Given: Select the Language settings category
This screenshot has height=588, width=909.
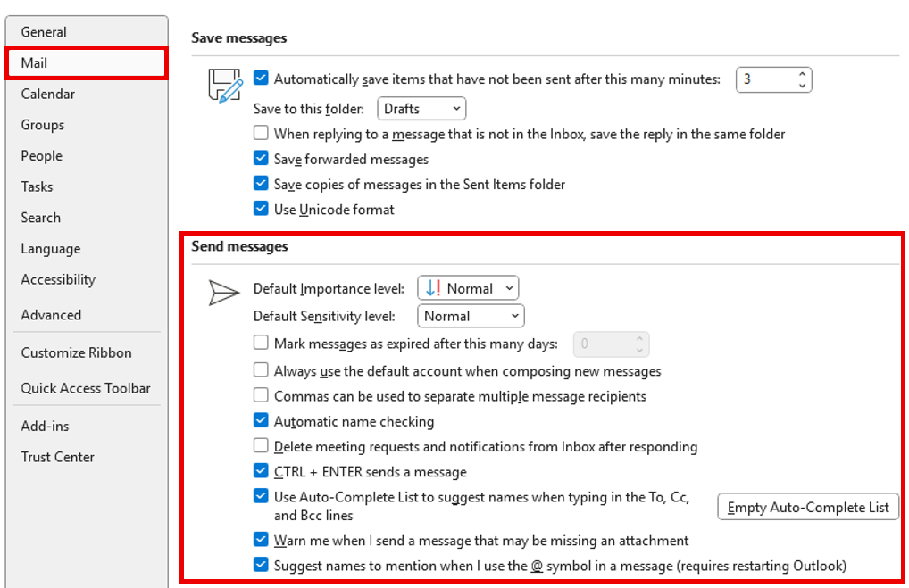Looking at the screenshot, I should pos(52,248).
